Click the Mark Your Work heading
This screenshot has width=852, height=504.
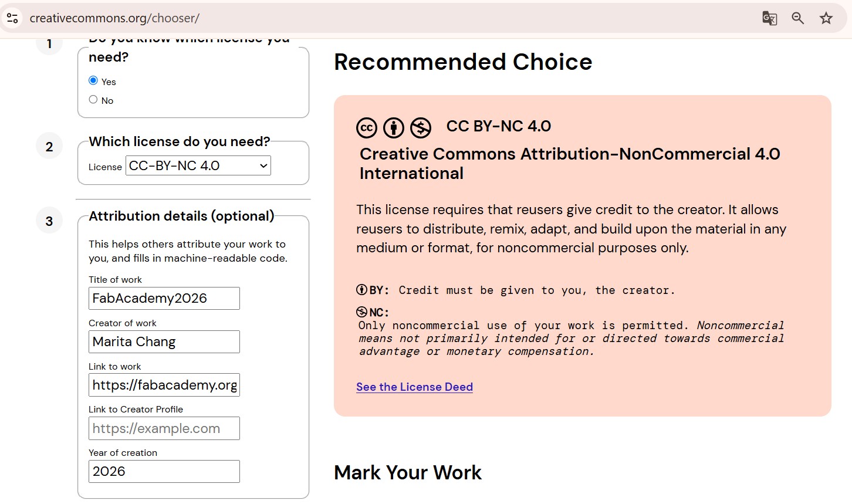pyautogui.click(x=408, y=472)
